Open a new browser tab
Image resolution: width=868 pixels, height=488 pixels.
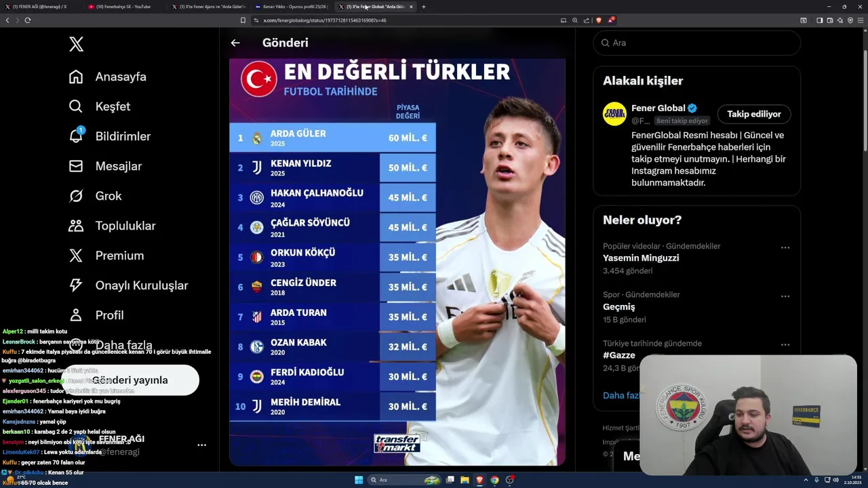[424, 7]
